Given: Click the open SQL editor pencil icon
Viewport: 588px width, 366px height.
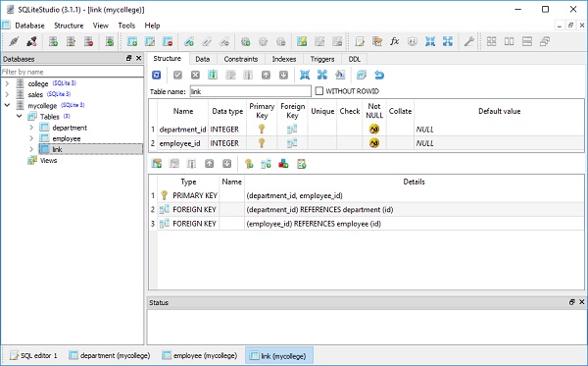Looking at the screenshot, I should pyautogui.click(x=360, y=41).
